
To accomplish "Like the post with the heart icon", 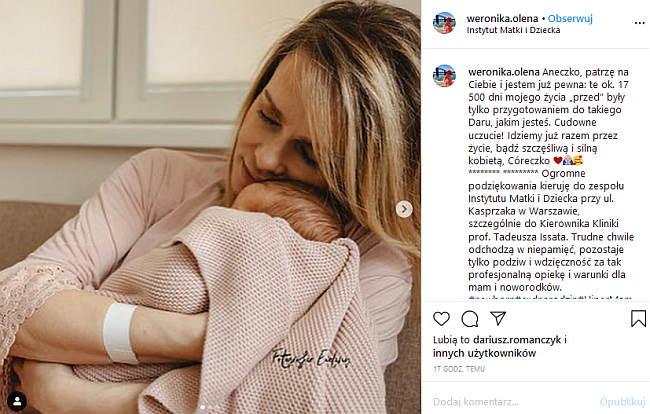I will (441, 319).
